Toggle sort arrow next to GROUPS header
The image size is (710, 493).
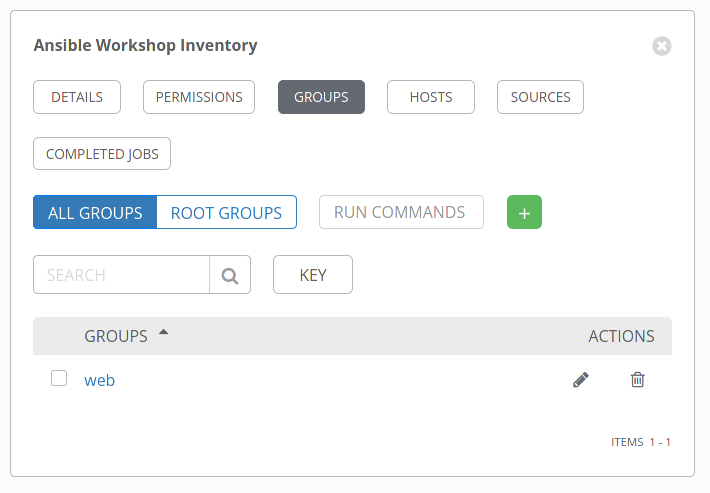[163, 333]
